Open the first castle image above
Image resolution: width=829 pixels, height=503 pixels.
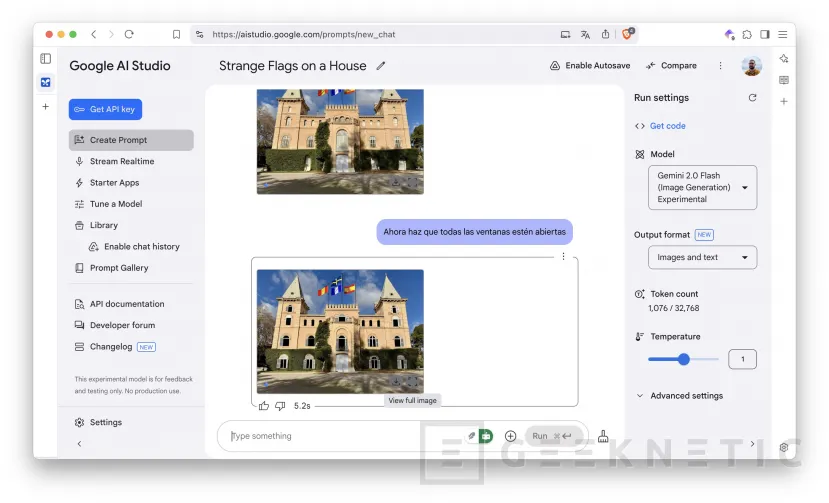[340, 141]
